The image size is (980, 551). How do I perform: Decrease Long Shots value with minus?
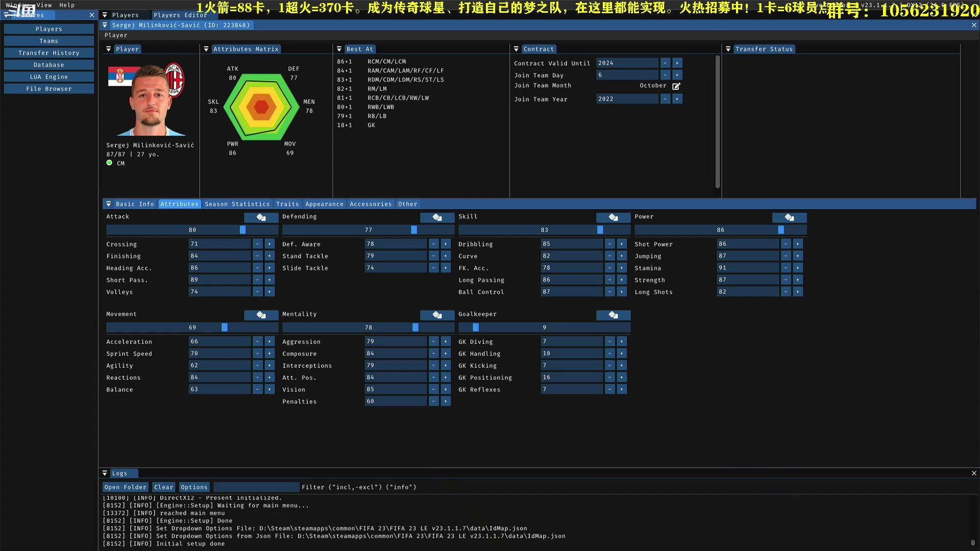786,292
